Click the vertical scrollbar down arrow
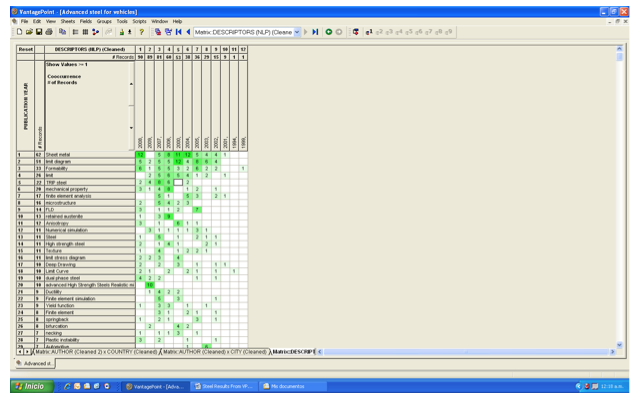This screenshot has width=634, height=399. click(619, 345)
